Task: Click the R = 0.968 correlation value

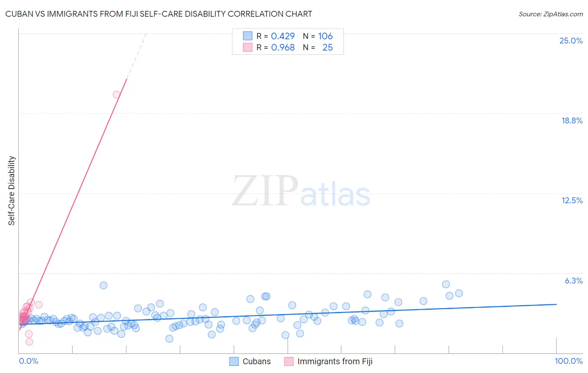Action: [276, 47]
